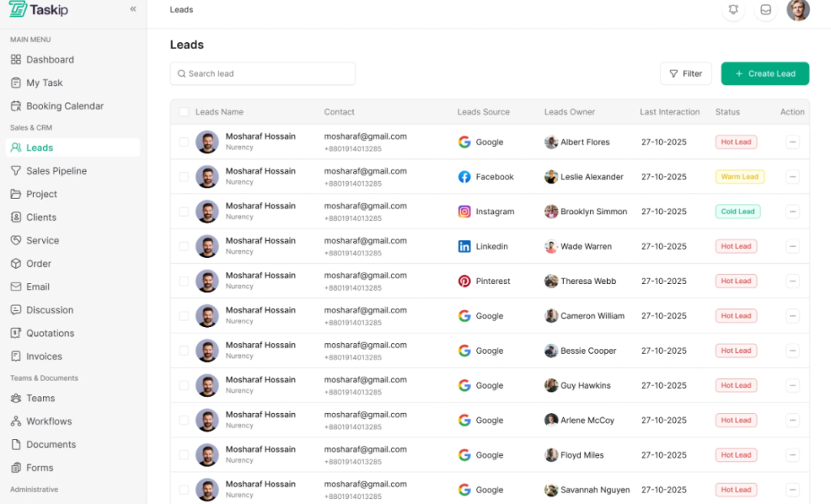Click the Sales Pipeline funnel icon

16,171
